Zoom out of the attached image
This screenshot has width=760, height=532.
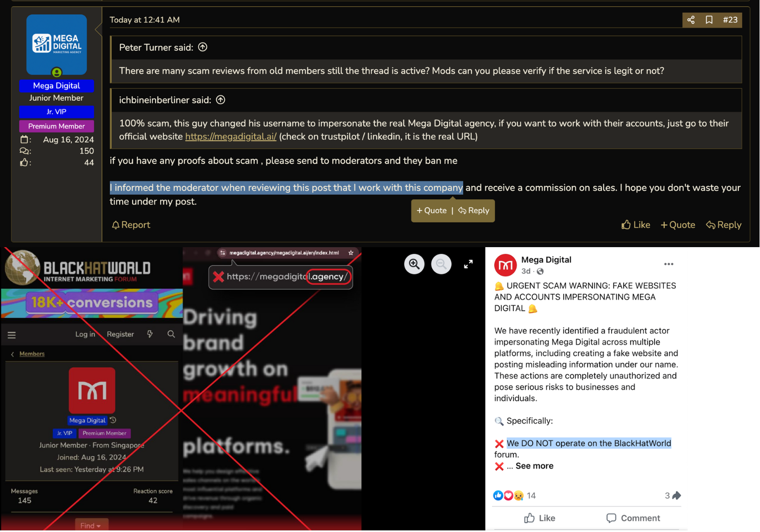click(x=441, y=264)
